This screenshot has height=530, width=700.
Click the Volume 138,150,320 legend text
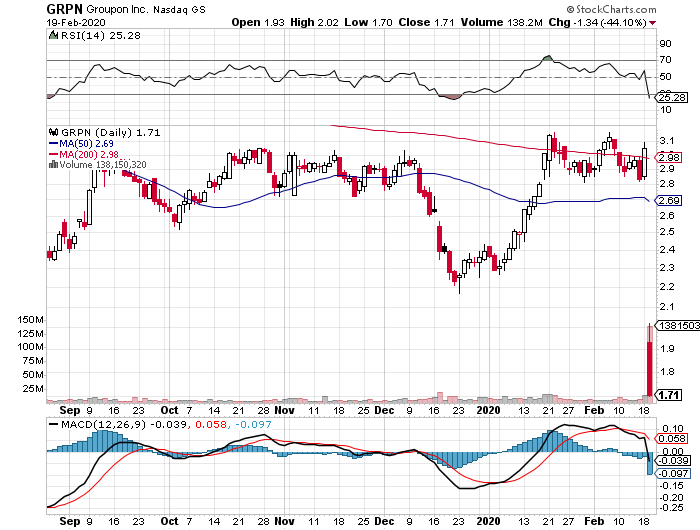click(103, 165)
